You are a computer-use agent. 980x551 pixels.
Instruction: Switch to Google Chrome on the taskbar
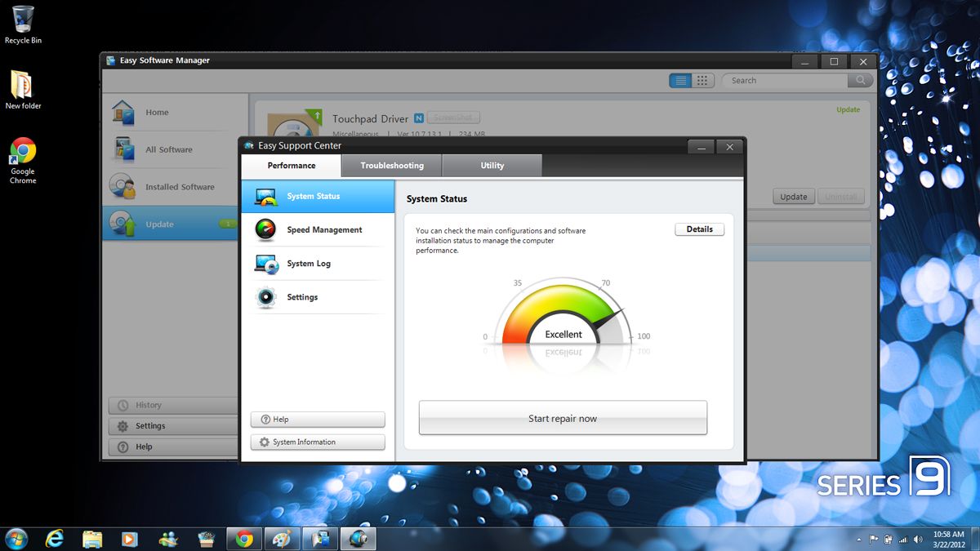[x=244, y=539]
